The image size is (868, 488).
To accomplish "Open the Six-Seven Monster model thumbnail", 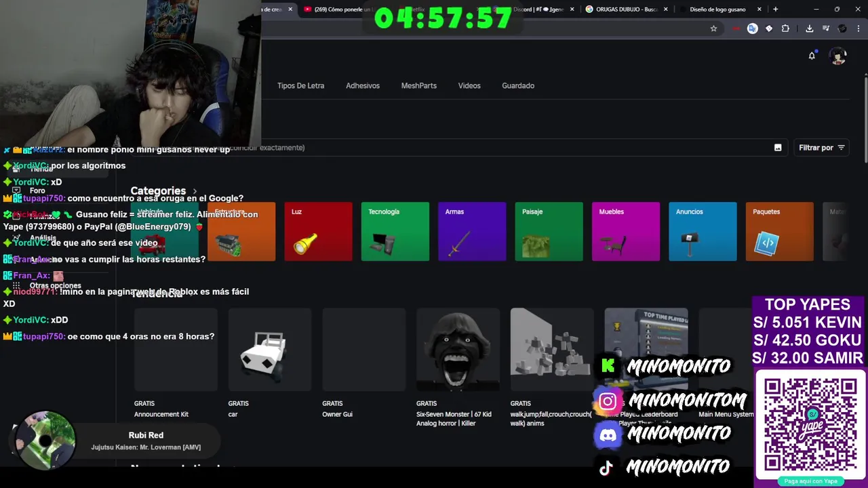I will click(458, 350).
